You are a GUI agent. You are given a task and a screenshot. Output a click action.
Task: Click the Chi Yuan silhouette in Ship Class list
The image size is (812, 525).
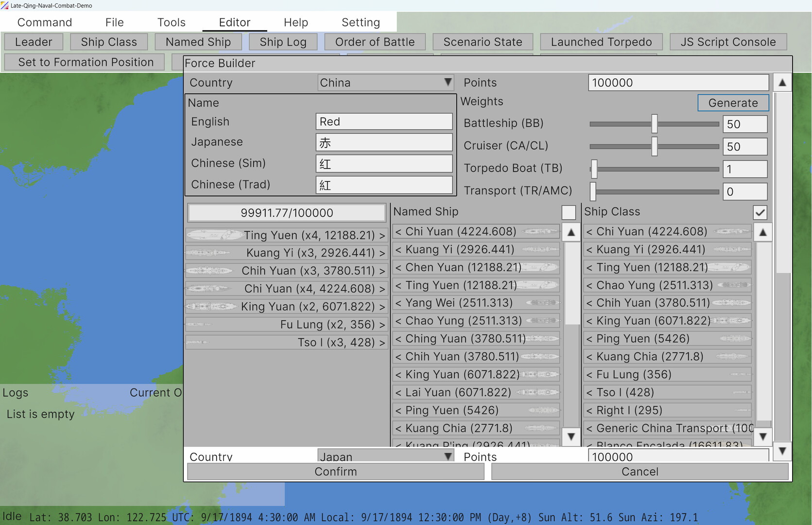pyautogui.click(x=731, y=232)
